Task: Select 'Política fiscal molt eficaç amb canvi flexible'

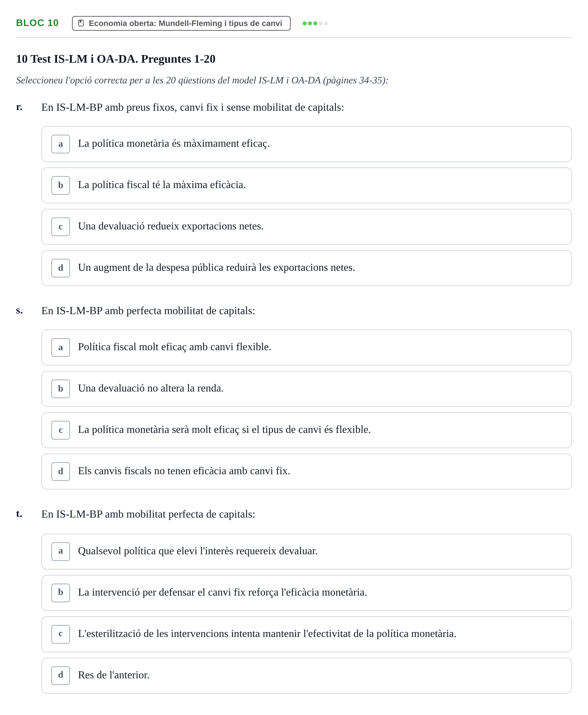Action: [x=307, y=347]
